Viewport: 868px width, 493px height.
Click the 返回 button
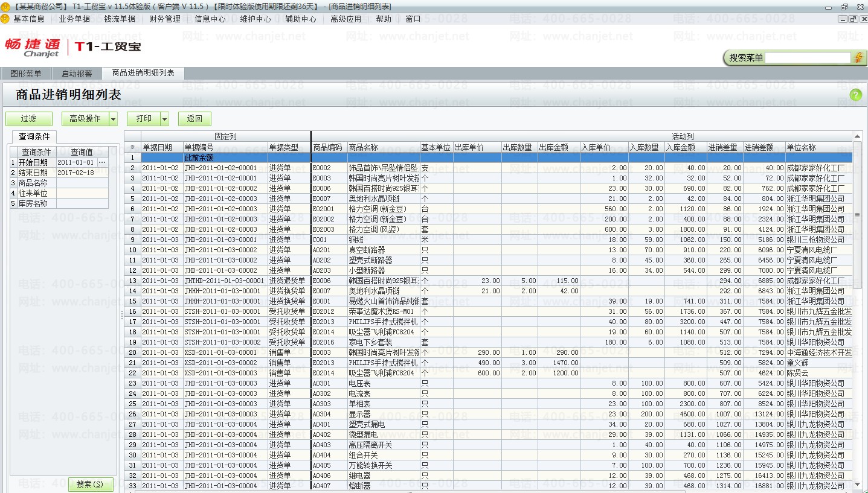194,119
